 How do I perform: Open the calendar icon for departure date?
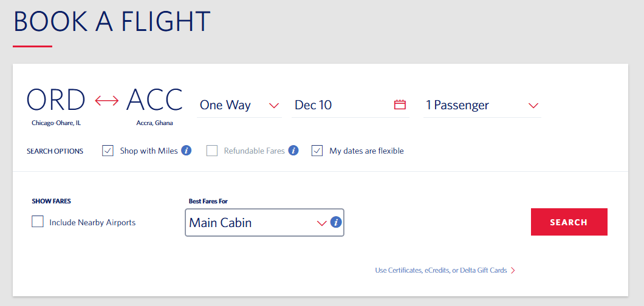tap(400, 105)
